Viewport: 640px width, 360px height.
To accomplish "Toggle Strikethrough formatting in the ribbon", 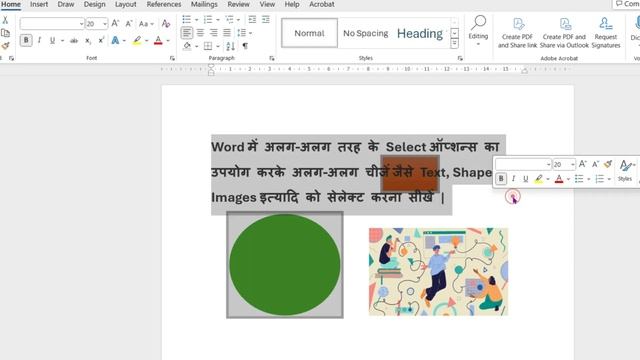I will (x=74, y=40).
